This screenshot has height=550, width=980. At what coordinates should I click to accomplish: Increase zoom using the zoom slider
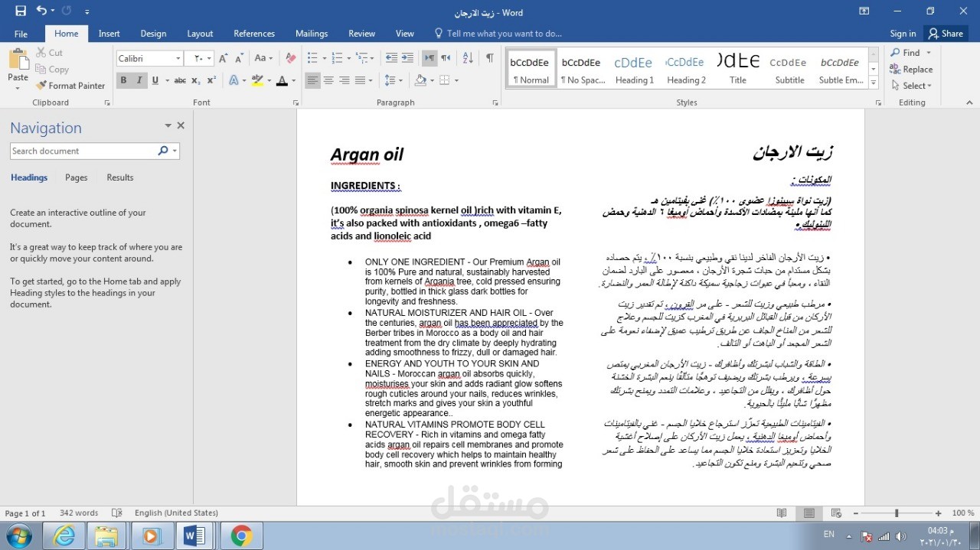(x=937, y=513)
